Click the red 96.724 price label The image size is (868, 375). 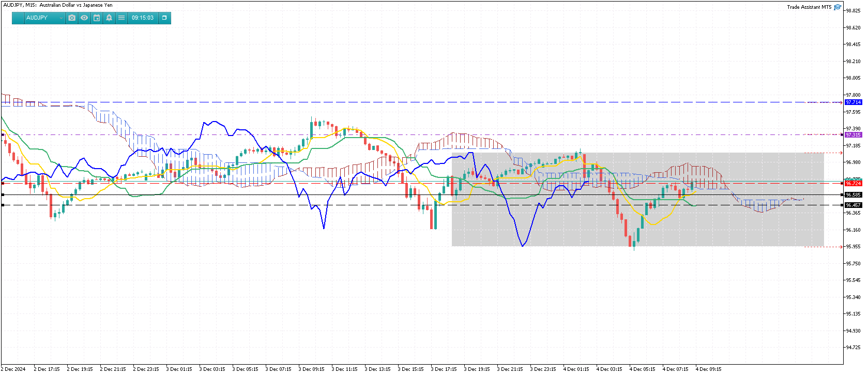click(x=853, y=184)
